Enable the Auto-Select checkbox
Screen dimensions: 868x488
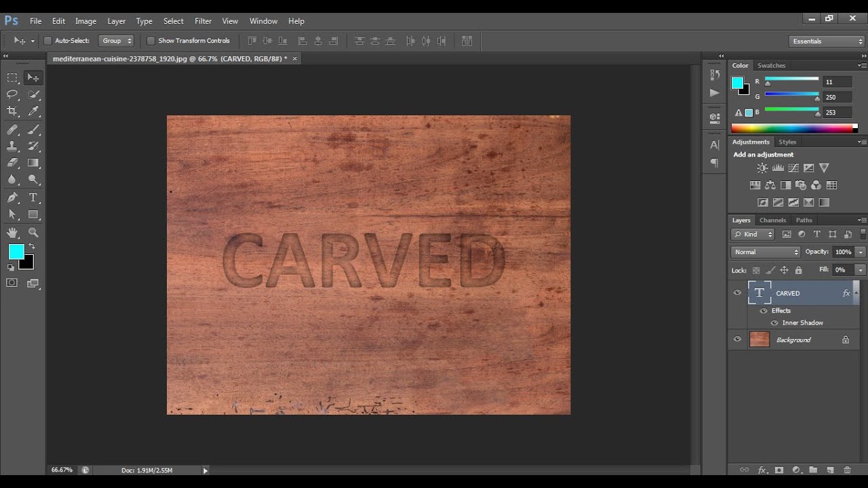coord(47,41)
